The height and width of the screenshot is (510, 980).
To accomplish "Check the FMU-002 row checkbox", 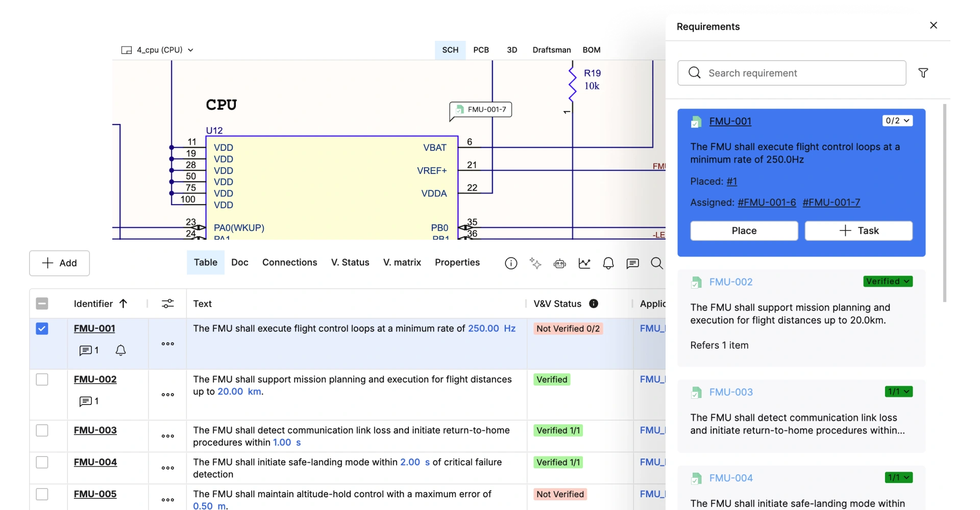I will (x=42, y=379).
